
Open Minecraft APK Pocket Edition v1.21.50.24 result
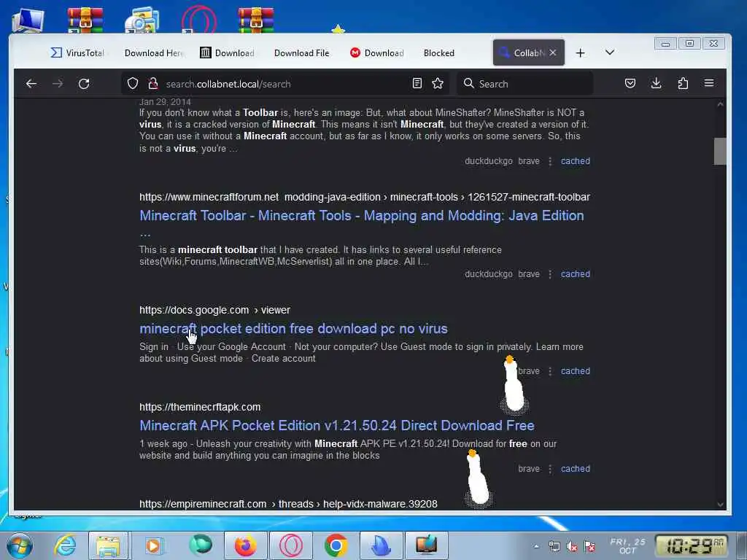click(337, 425)
